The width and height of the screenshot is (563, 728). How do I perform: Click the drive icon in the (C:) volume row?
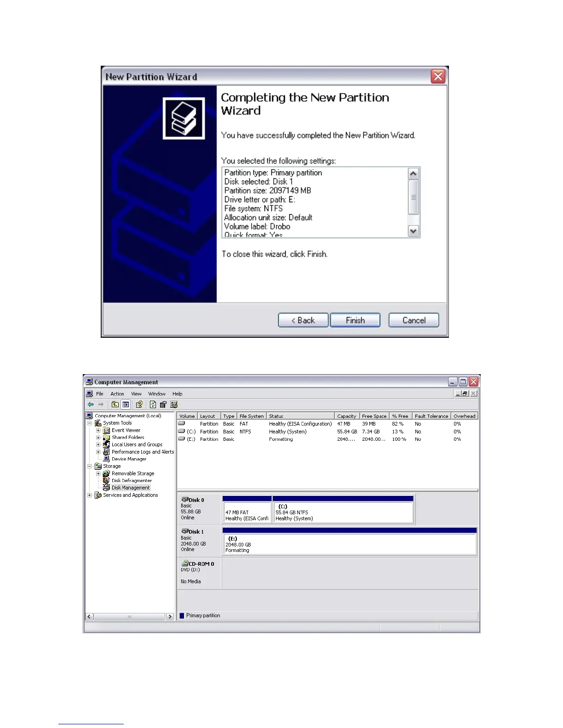pyautogui.click(x=182, y=431)
